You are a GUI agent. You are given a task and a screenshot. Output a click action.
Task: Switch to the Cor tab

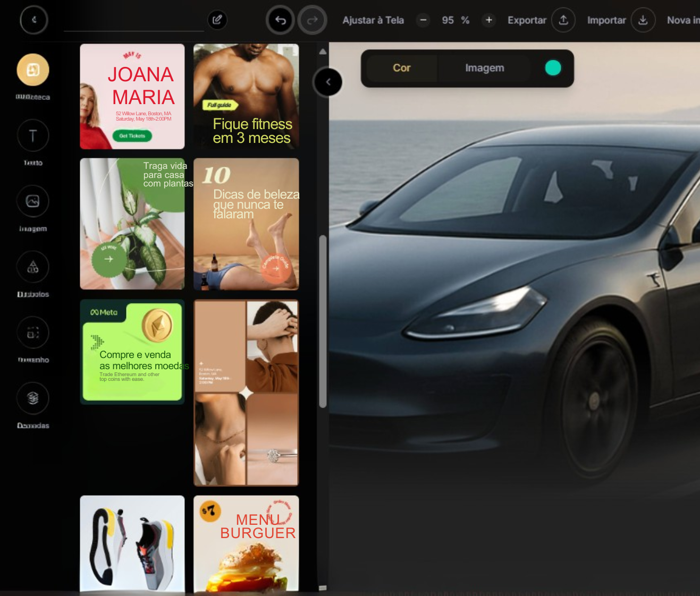[402, 68]
